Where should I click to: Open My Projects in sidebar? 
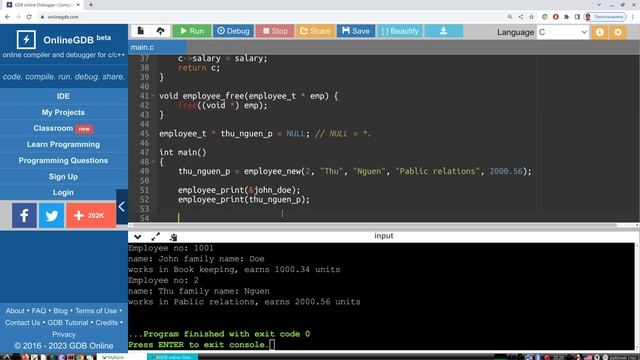point(63,112)
